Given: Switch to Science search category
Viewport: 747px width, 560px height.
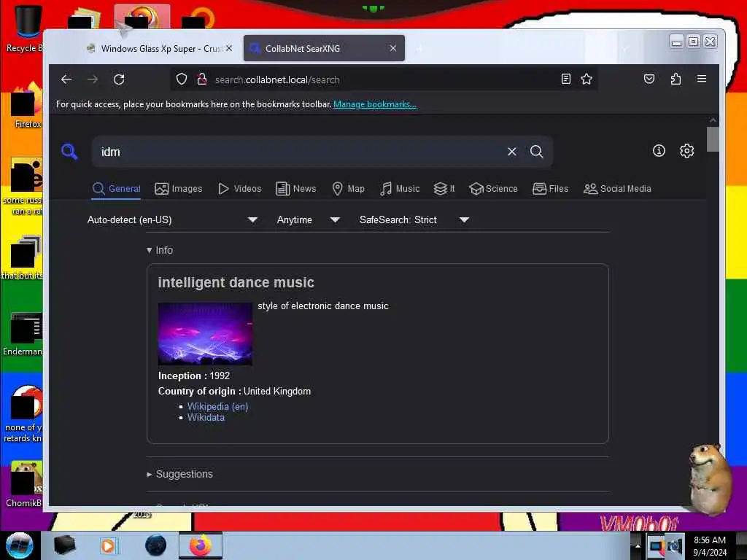Looking at the screenshot, I should tap(493, 189).
